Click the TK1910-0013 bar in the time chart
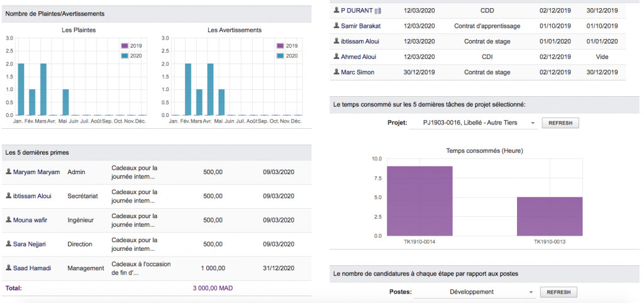The image size is (644, 303). tap(549, 216)
